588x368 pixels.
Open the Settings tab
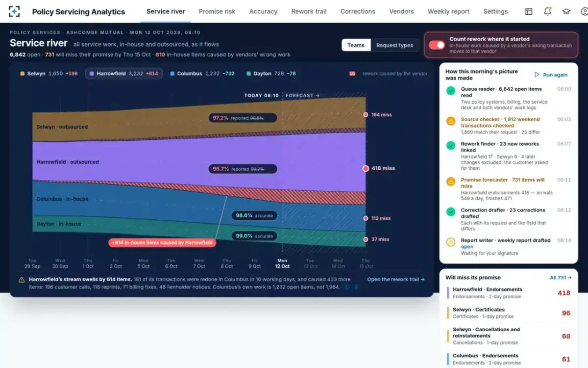tap(495, 11)
